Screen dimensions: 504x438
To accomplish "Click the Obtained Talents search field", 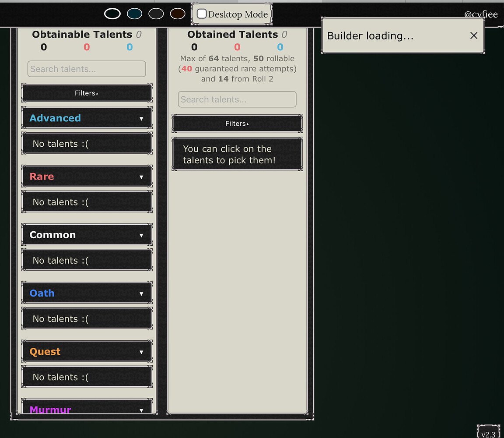I will click(237, 99).
